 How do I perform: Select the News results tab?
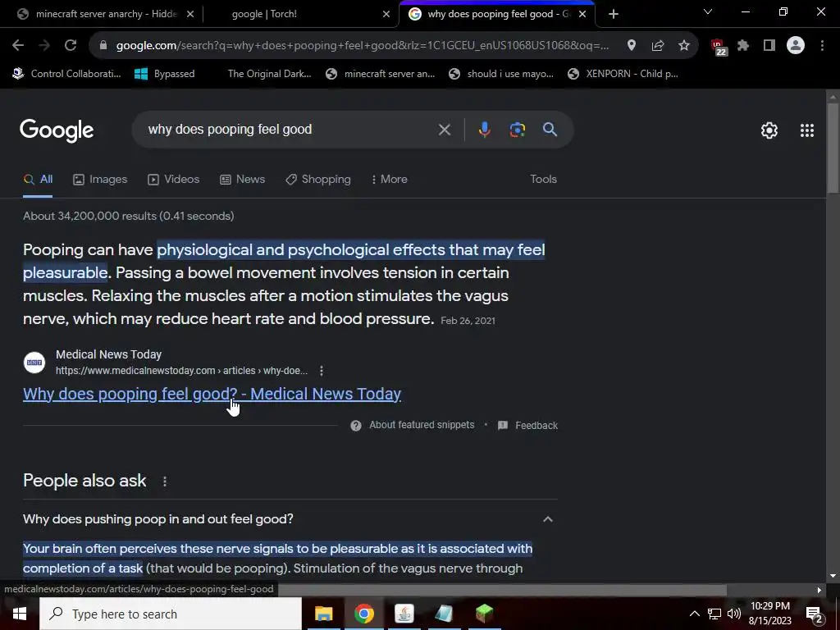click(242, 180)
